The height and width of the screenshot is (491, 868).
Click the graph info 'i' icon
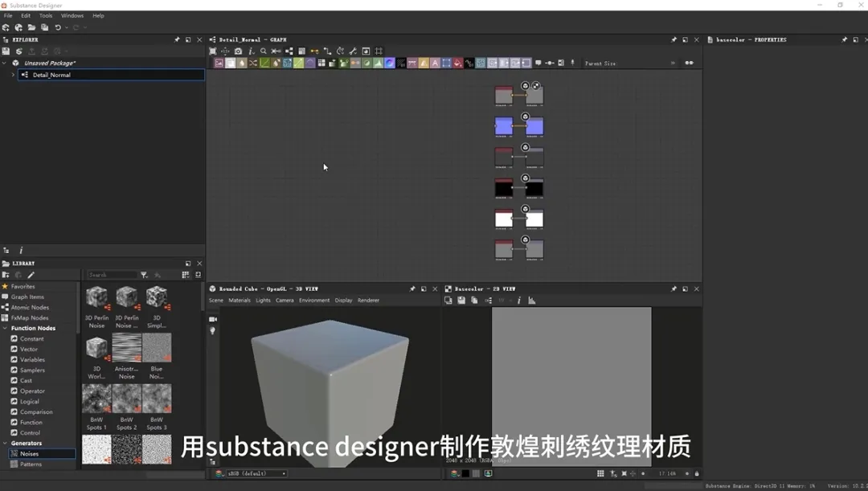pos(251,51)
